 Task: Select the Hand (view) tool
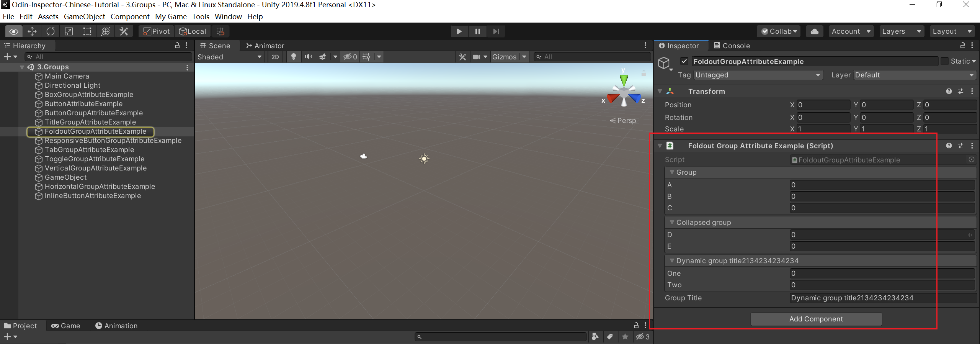point(14,31)
